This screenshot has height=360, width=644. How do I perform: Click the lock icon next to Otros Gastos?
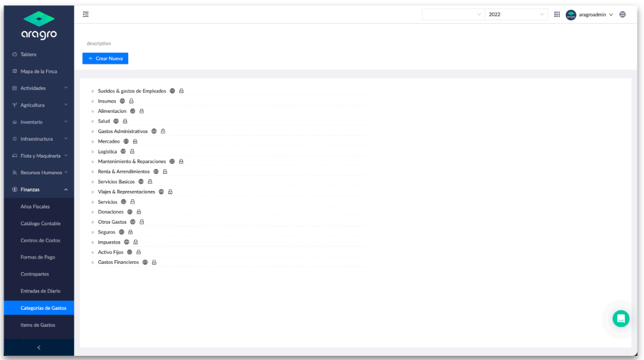tap(141, 222)
